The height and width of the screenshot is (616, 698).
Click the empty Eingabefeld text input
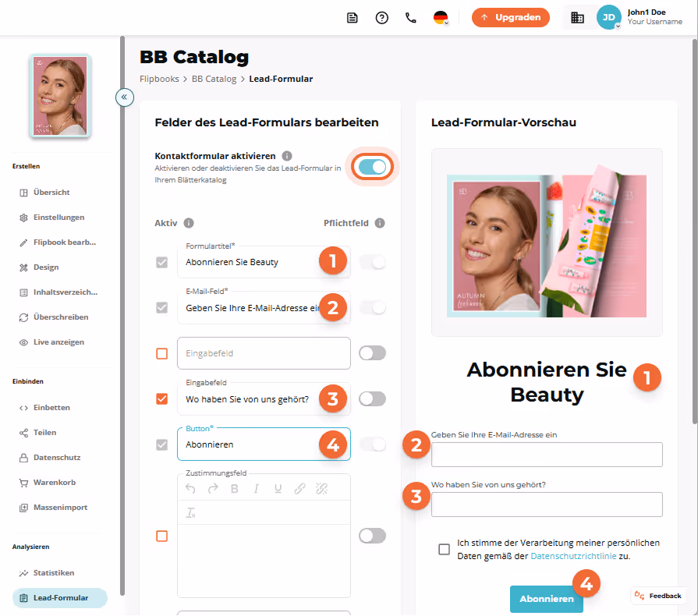[x=264, y=353]
